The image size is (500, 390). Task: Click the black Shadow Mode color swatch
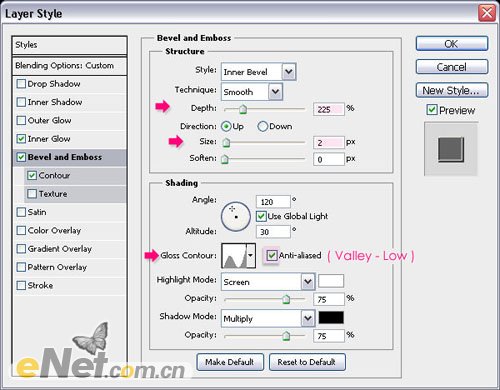[x=331, y=318]
